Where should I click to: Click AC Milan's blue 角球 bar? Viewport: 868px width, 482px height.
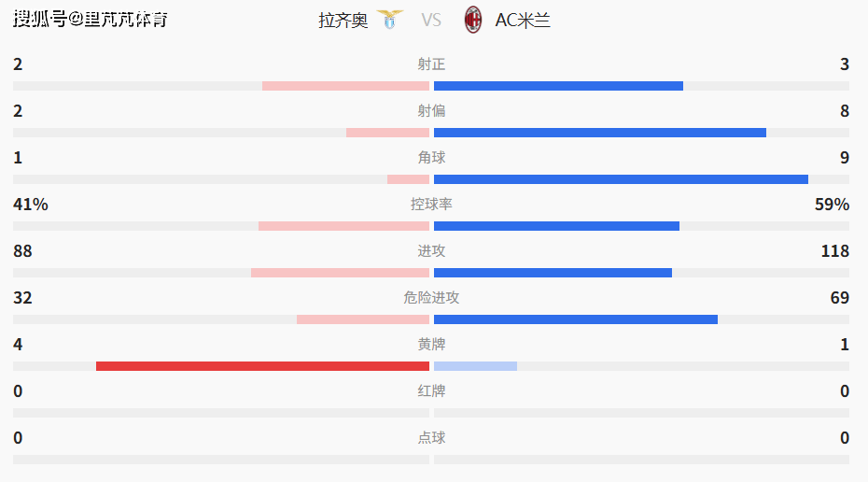[621, 179]
